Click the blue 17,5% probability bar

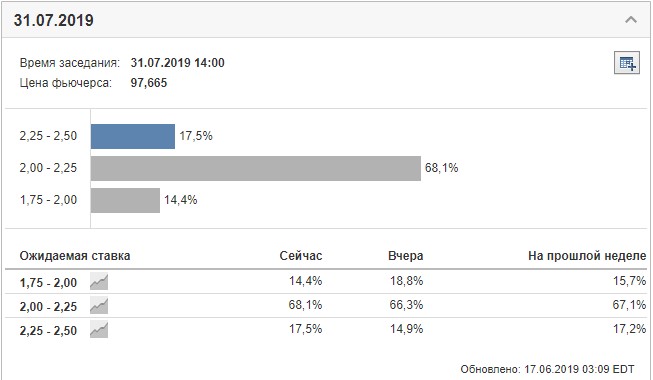click(x=133, y=136)
